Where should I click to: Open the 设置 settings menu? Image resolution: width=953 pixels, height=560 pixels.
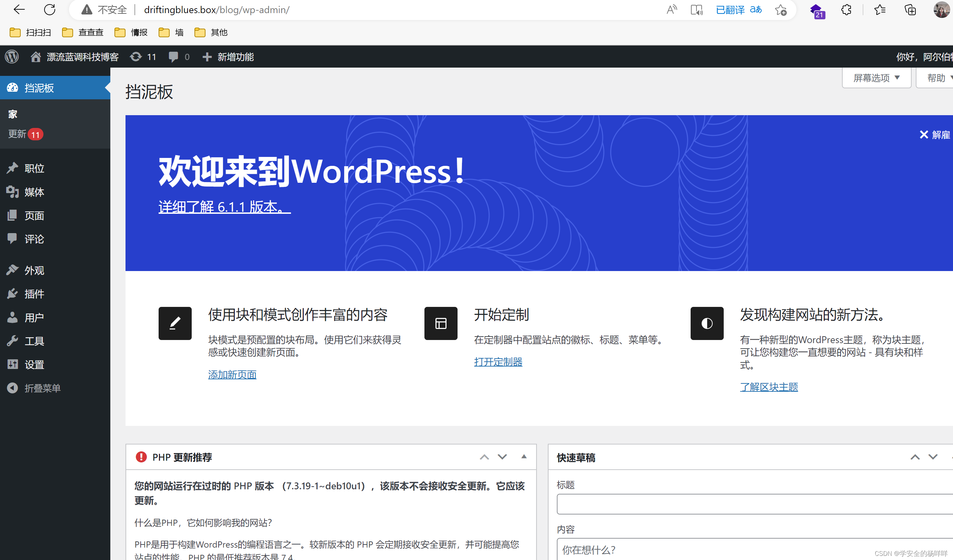pos(55,364)
